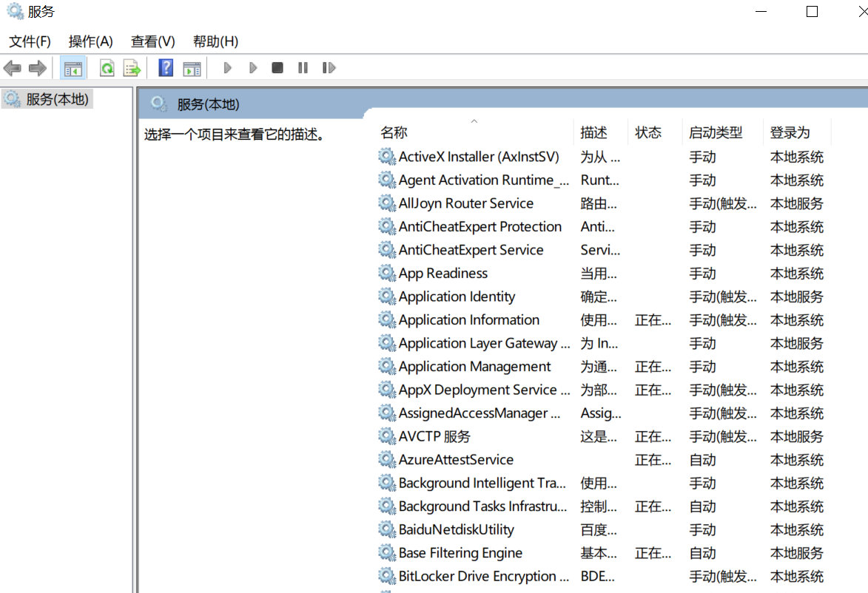Click the Start Service play icon
This screenshot has width=868, height=593.
227,68
